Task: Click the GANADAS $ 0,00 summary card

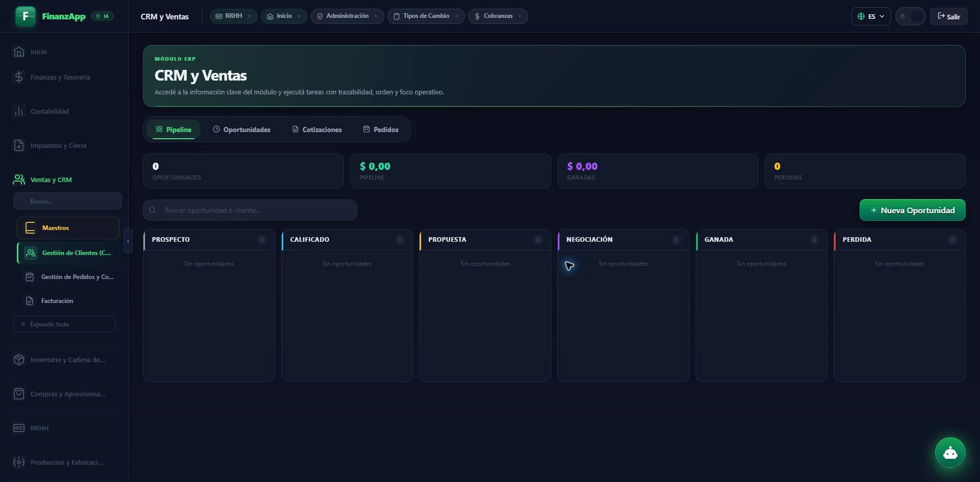Action: tap(658, 171)
